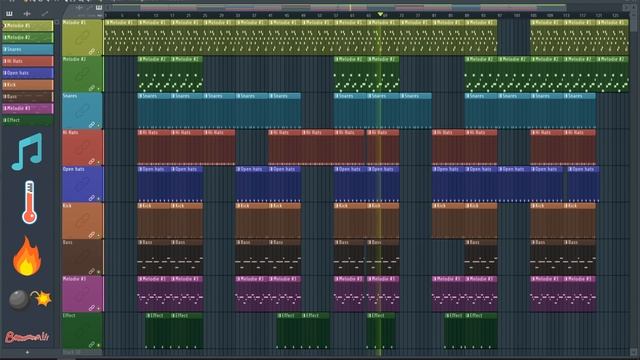
Task: Select Melodie #2 pattern in the picker
Action: [28, 38]
